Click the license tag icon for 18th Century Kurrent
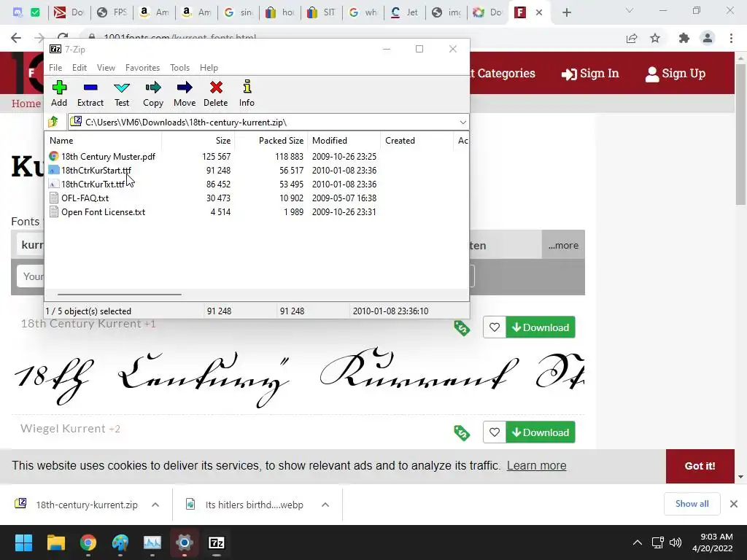The height and width of the screenshot is (560, 747). tap(462, 327)
